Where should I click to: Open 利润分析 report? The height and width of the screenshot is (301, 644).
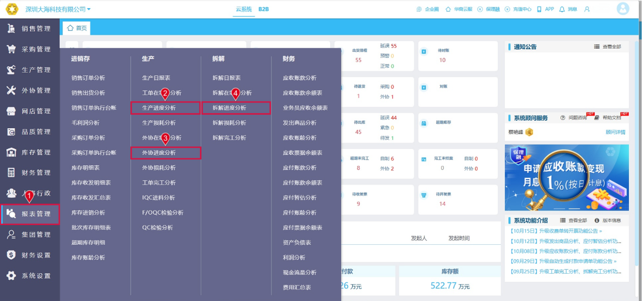294,258
